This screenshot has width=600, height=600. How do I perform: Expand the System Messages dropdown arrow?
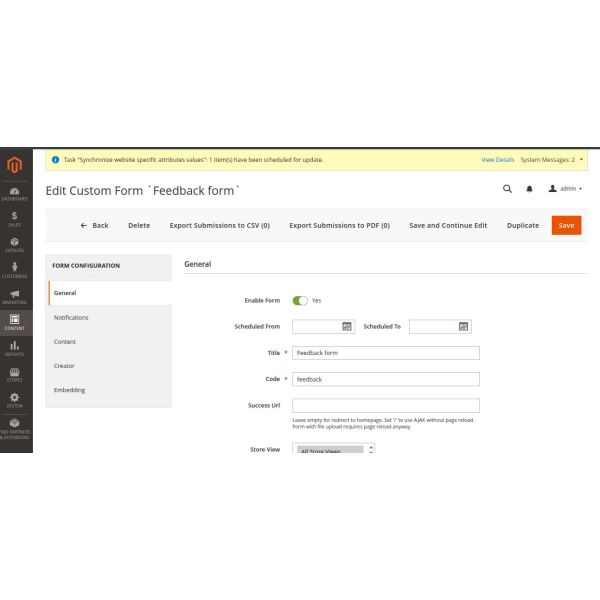(x=581, y=159)
